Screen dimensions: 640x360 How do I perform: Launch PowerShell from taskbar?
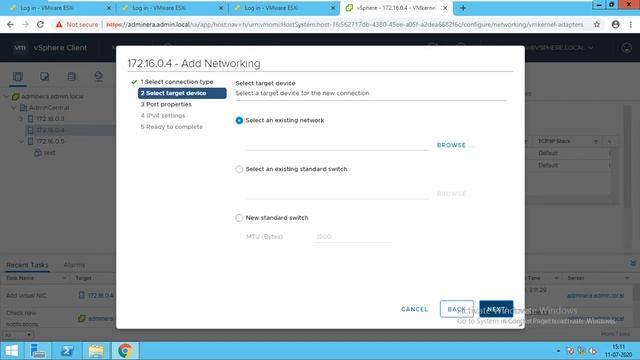click(x=67, y=351)
